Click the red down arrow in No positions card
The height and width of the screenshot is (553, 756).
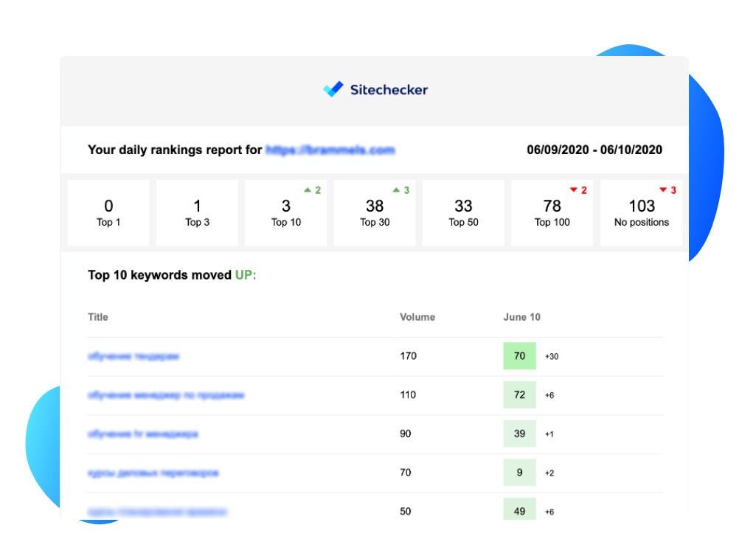(x=663, y=190)
